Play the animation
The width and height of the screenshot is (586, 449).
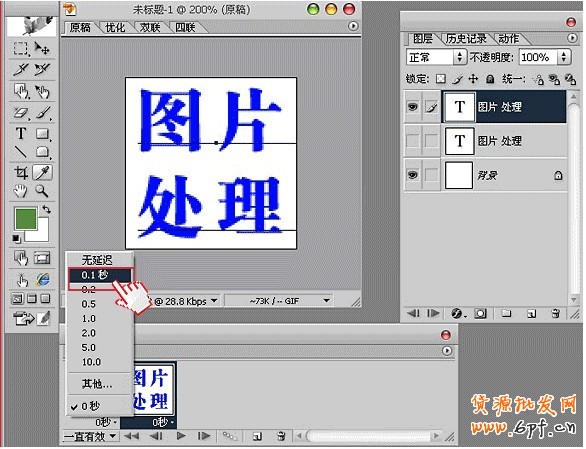(x=181, y=436)
